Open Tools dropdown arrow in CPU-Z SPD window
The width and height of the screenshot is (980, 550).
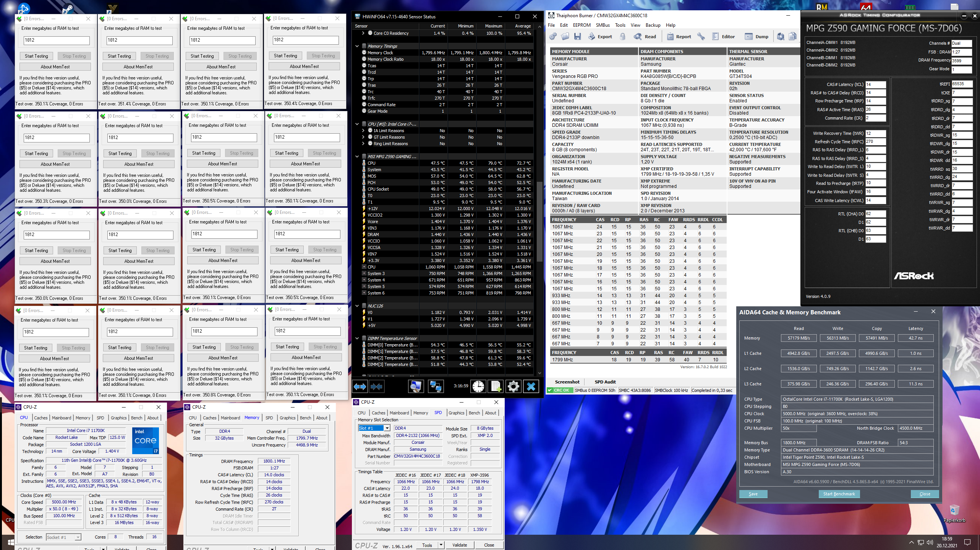441,545
